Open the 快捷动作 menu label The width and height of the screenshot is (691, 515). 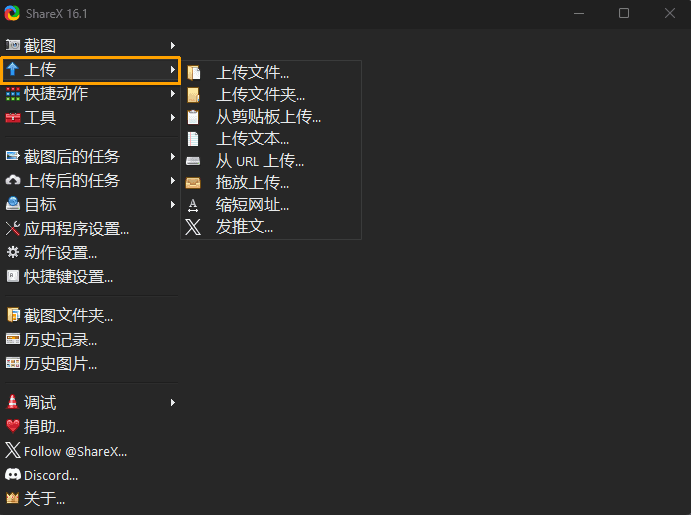pyautogui.click(x=56, y=93)
